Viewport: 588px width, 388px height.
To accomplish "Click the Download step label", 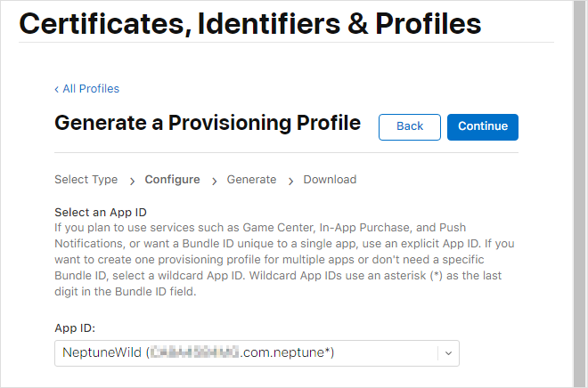I will pyautogui.click(x=330, y=180).
